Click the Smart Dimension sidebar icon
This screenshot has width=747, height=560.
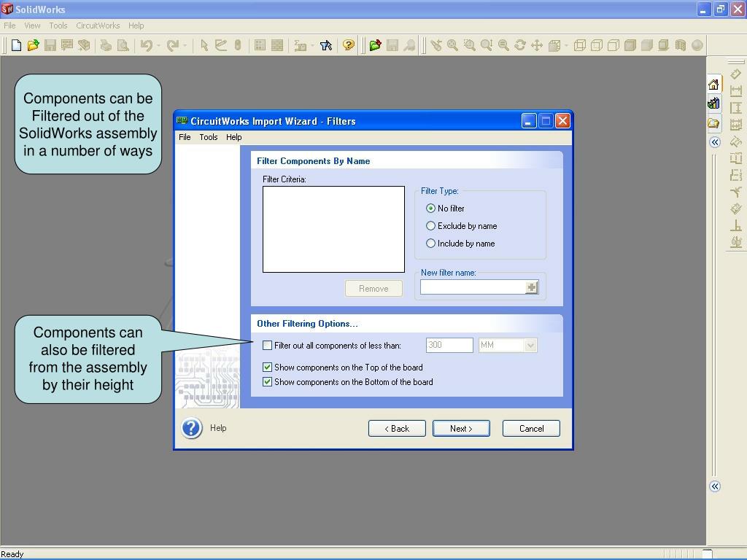(x=736, y=74)
